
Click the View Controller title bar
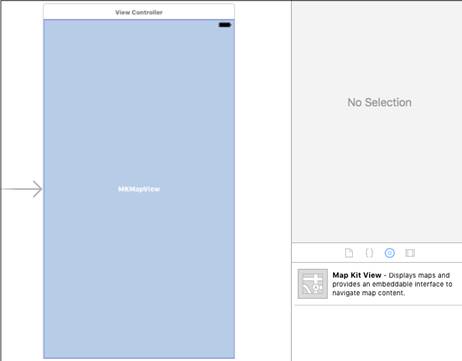click(139, 12)
